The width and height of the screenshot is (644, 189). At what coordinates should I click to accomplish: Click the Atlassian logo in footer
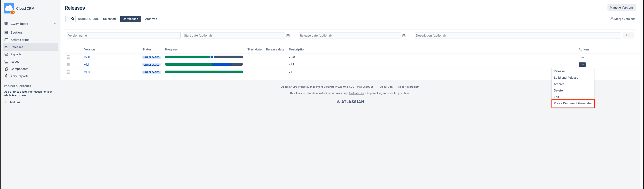pyautogui.click(x=350, y=102)
